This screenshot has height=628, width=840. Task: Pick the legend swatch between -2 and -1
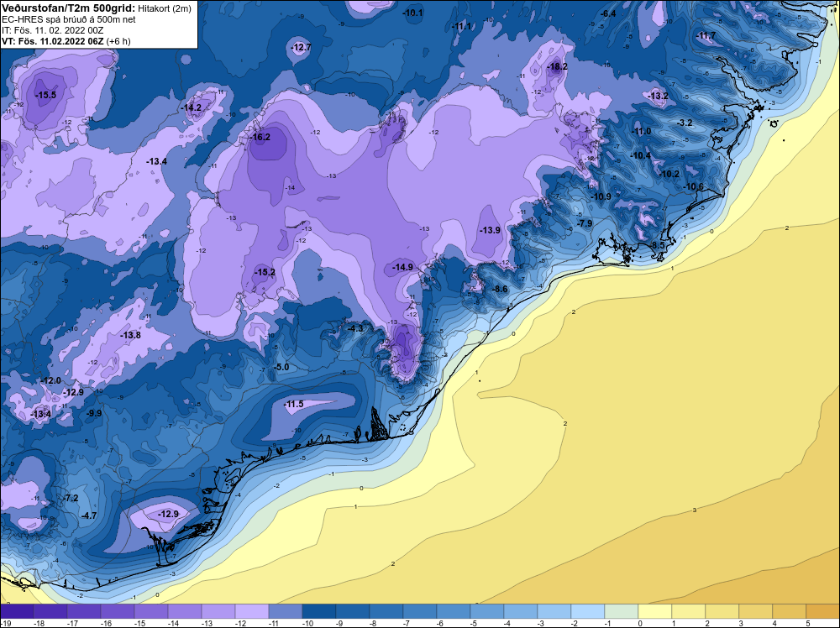click(587, 611)
